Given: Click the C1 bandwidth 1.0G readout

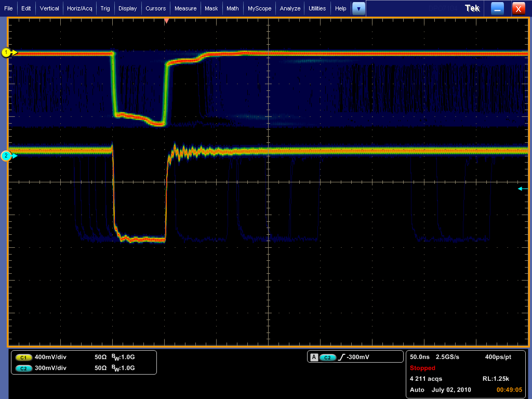Looking at the screenshot, I should tap(123, 357).
